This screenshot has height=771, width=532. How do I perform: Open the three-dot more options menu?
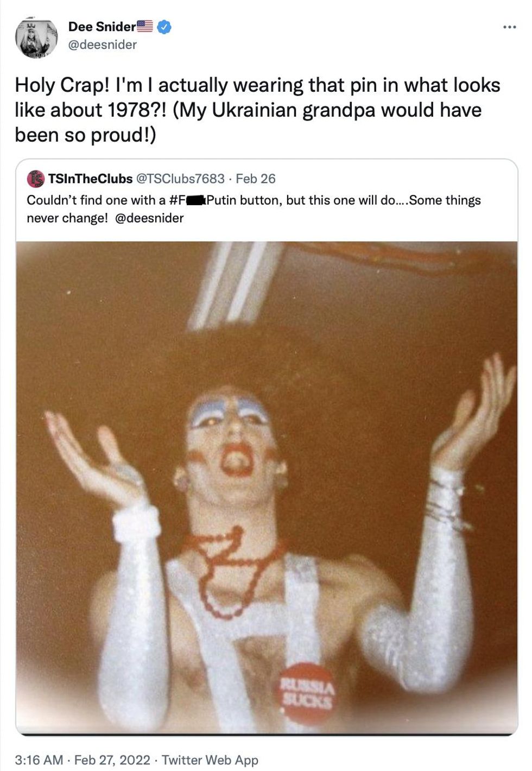pyautogui.click(x=509, y=27)
